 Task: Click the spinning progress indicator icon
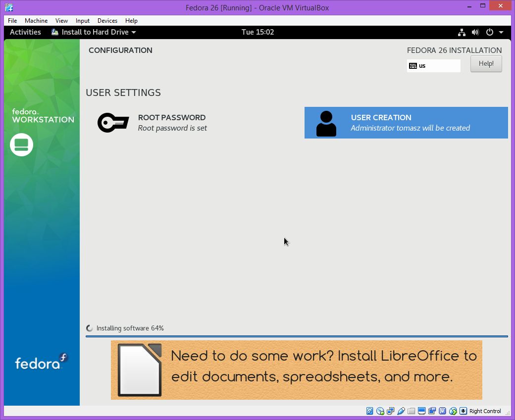tap(89, 328)
